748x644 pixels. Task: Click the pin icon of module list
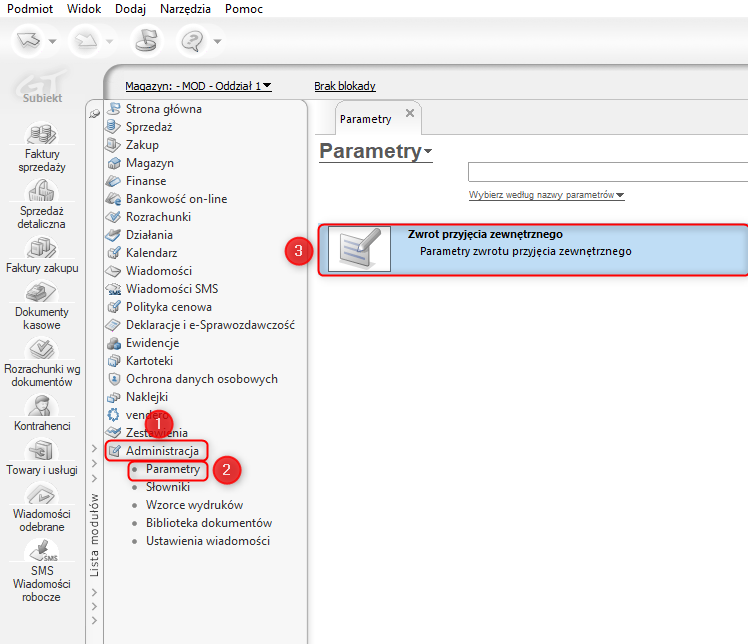coord(94,114)
